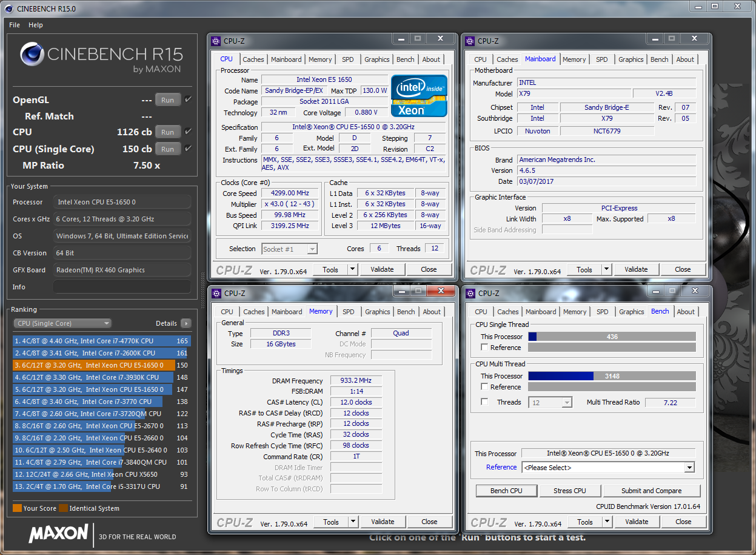Click the Reference link in Bench window
The height and width of the screenshot is (555, 756).
(501, 467)
